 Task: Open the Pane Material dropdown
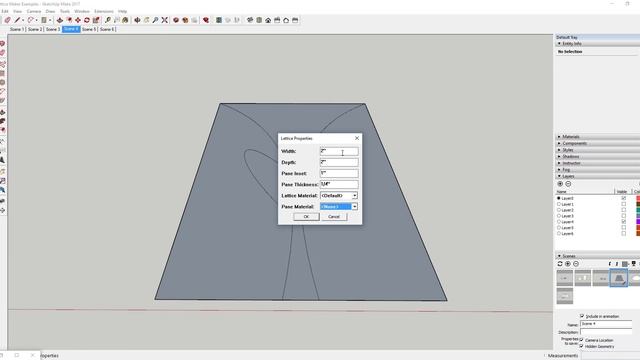[x=354, y=207]
